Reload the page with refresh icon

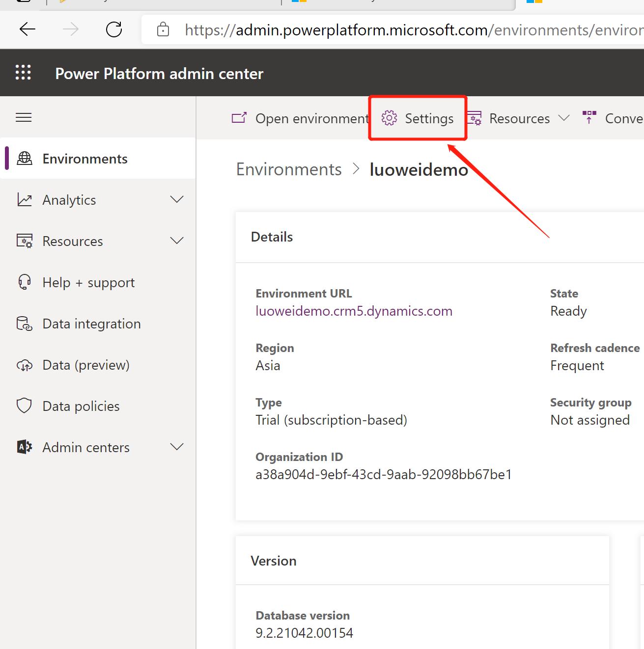pyautogui.click(x=114, y=29)
